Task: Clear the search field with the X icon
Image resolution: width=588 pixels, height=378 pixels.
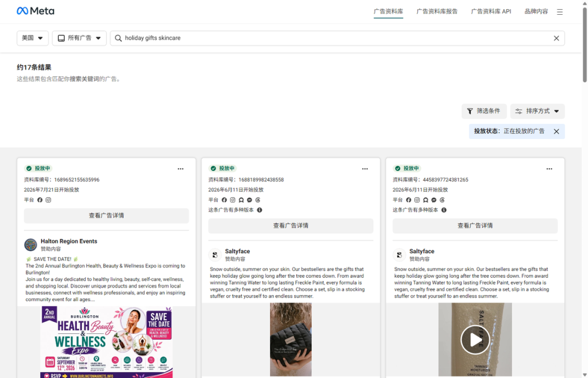Action: (556, 38)
